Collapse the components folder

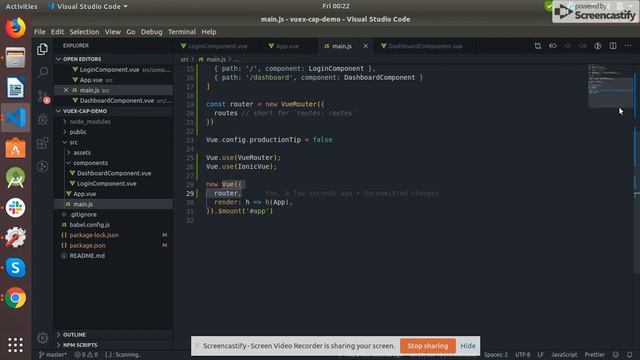point(90,163)
